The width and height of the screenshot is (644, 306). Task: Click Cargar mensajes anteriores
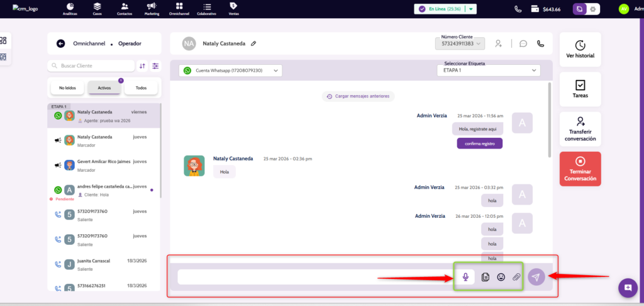(358, 96)
